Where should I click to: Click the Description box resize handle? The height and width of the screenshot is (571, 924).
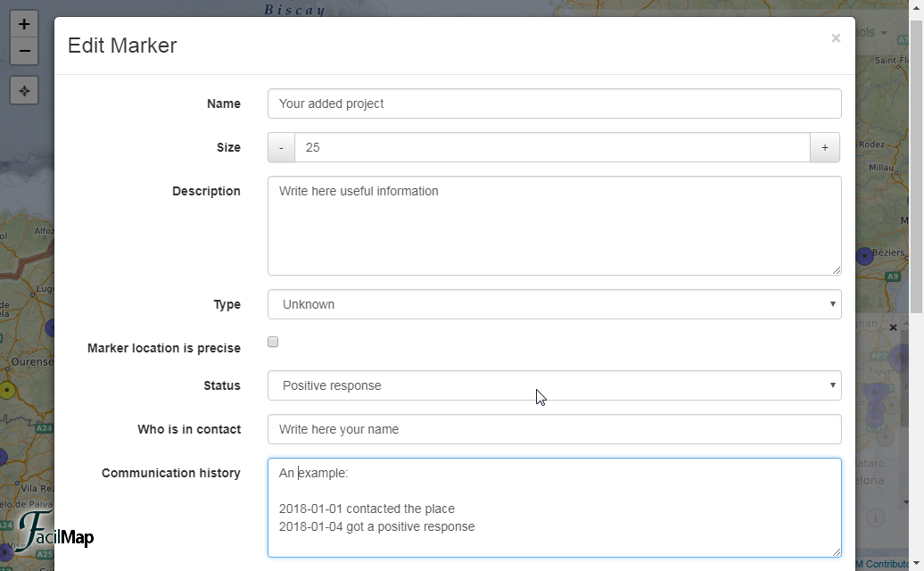click(836, 270)
